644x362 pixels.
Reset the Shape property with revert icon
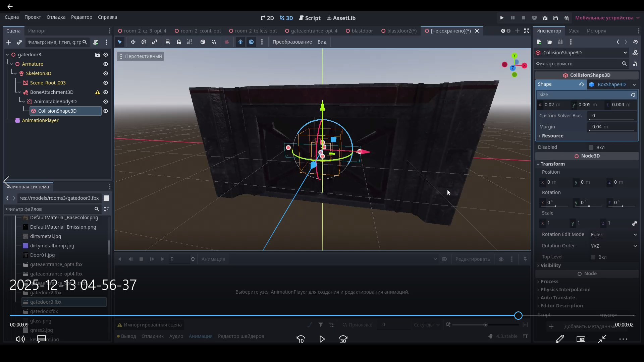(581, 84)
